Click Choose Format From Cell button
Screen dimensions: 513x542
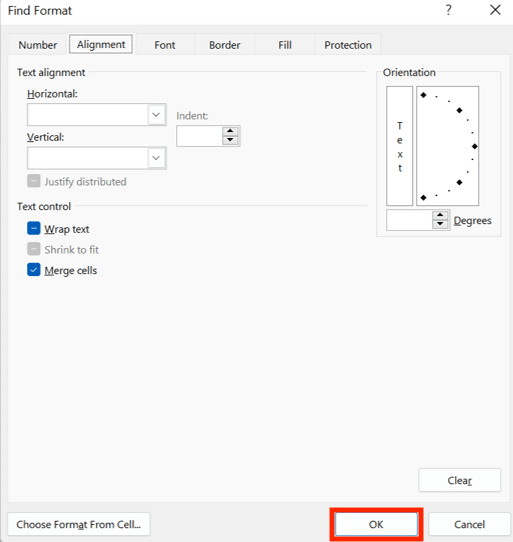78,524
